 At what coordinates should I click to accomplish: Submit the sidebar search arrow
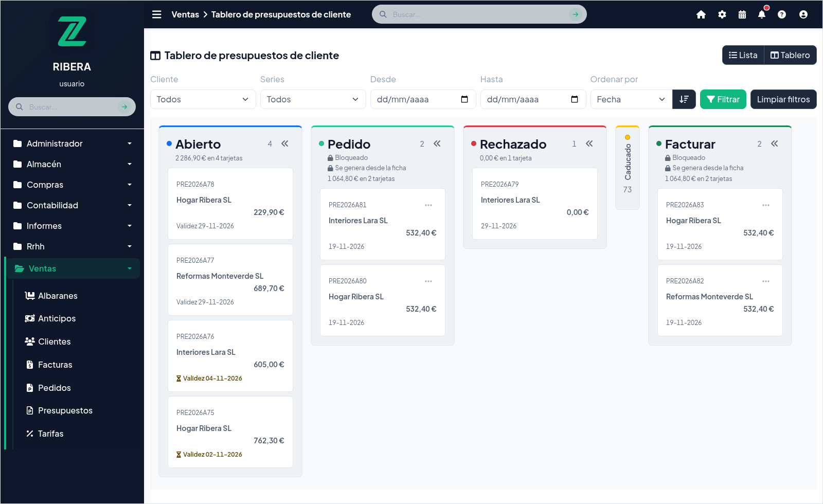124,107
